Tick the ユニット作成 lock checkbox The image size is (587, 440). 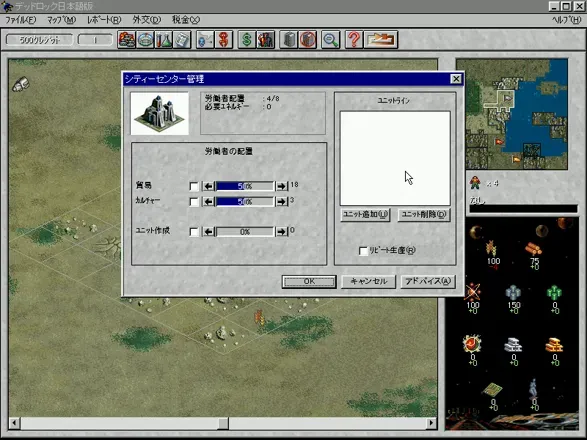194,232
